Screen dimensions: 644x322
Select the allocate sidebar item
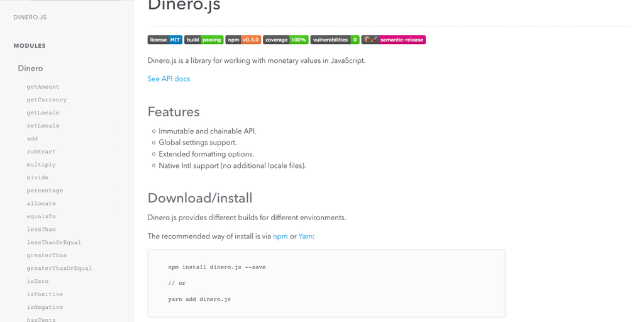point(41,204)
